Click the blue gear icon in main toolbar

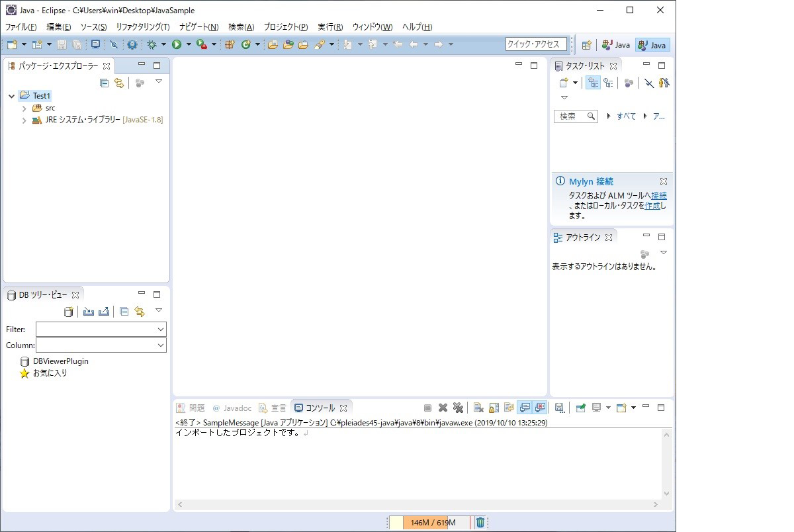click(132, 44)
